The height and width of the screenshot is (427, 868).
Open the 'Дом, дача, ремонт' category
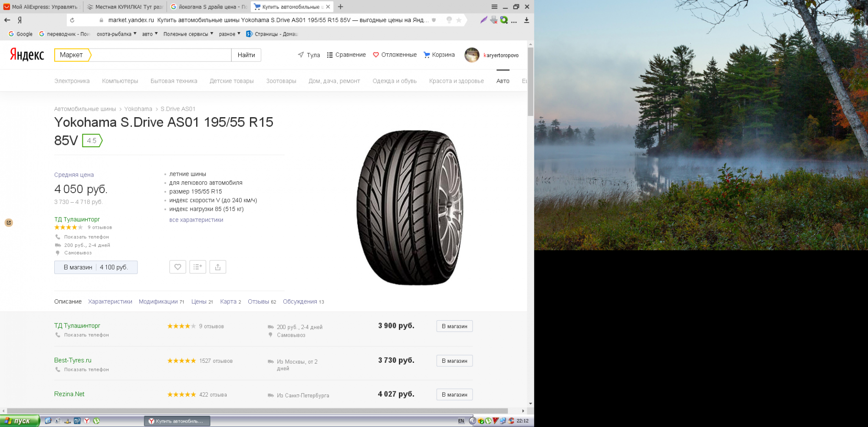tap(334, 81)
